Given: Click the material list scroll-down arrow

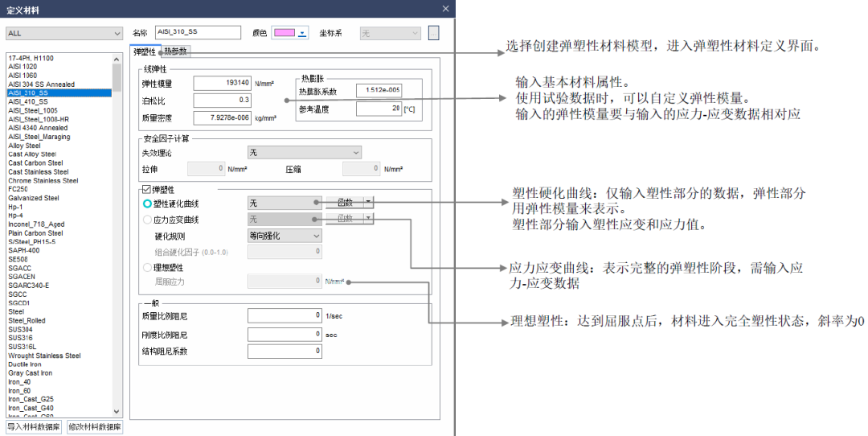Looking at the screenshot, I should pos(117,413).
